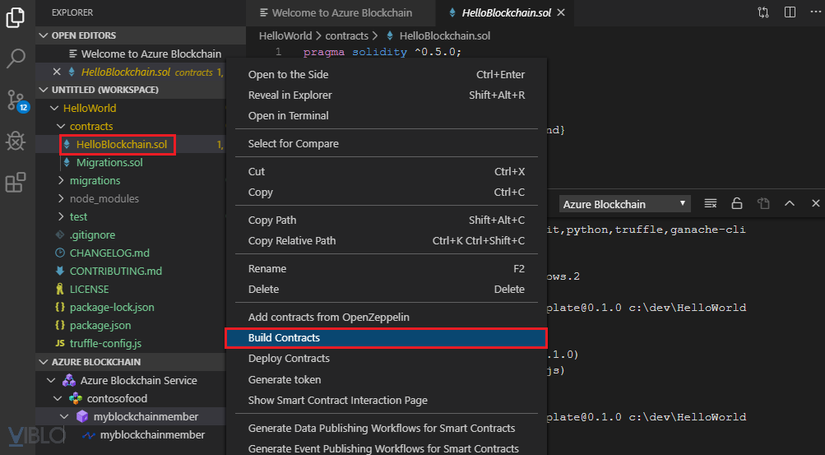Viewport: 825px width, 455px height.
Task: Maximize panel with the up chevron
Action: [x=789, y=204]
